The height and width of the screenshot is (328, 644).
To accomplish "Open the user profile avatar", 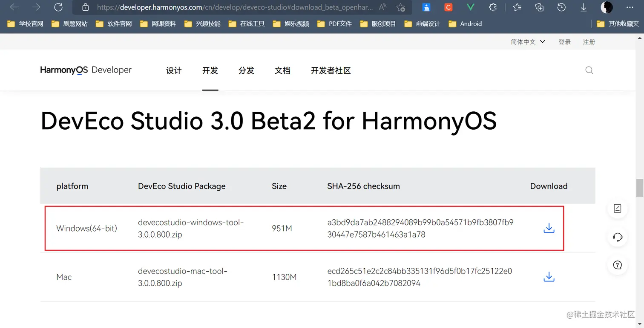I will [607, 7].
